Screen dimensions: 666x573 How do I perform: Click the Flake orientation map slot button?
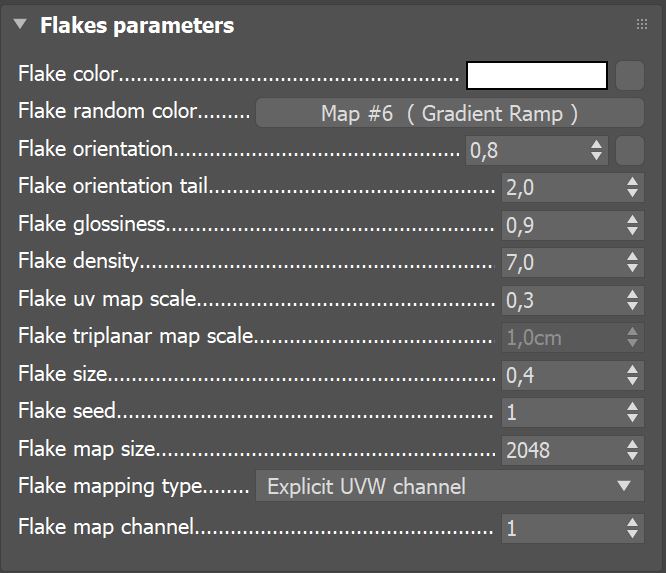pos(629,151)
